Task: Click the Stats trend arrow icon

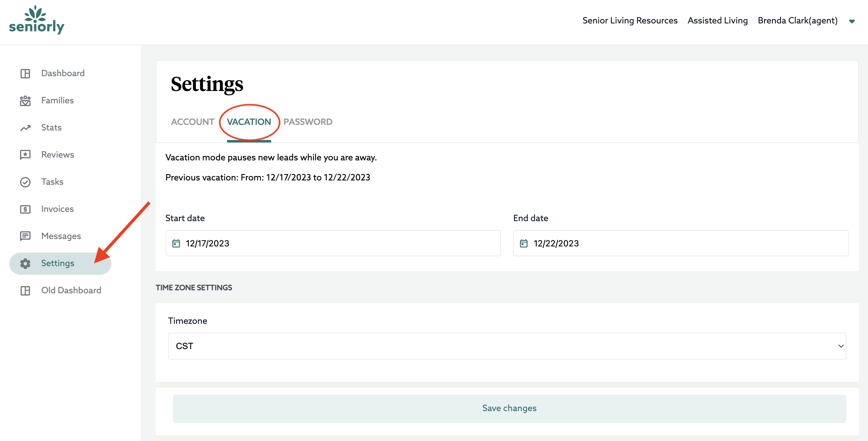Action: [x=25, y=128]
